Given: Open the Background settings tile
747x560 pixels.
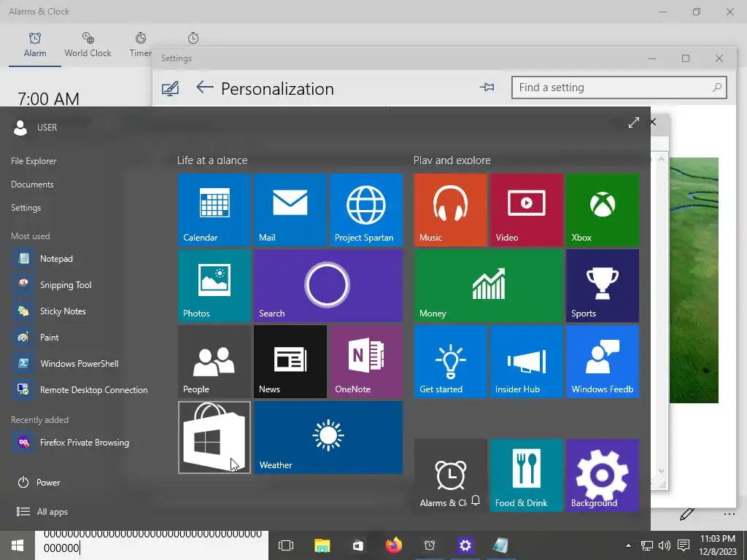Looking at the screenshot, I should pyautogui.click(x=603, y=475).
